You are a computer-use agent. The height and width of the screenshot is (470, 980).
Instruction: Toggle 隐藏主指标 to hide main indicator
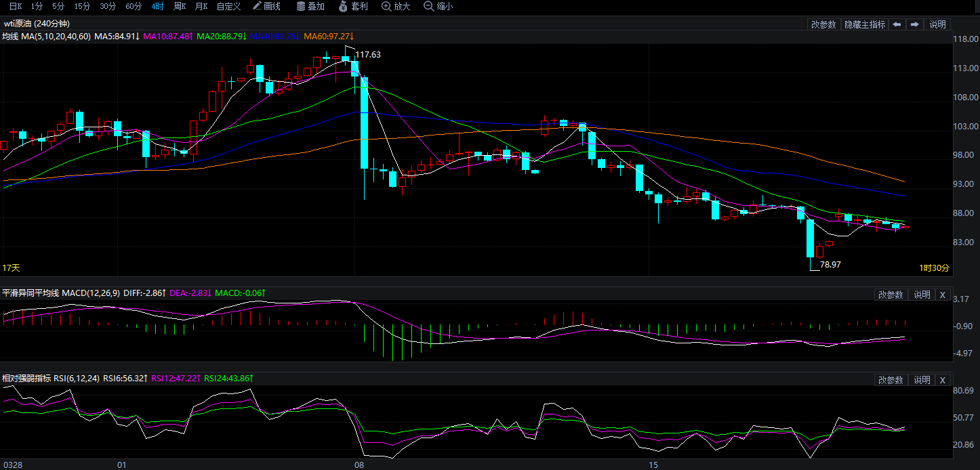pos(864,24)
